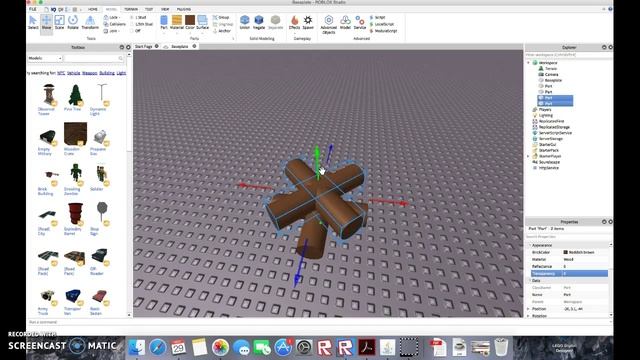Open Safari from the dock

tap(158, 347)
